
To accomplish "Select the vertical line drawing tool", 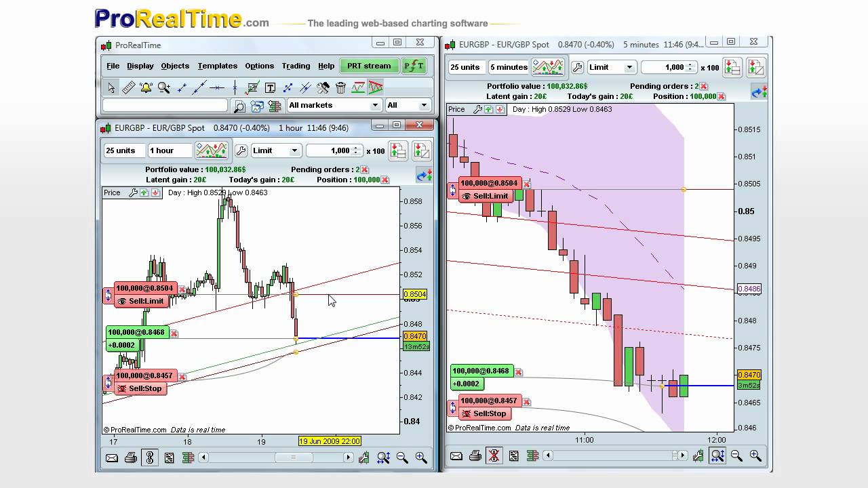I will pos(235,87).
